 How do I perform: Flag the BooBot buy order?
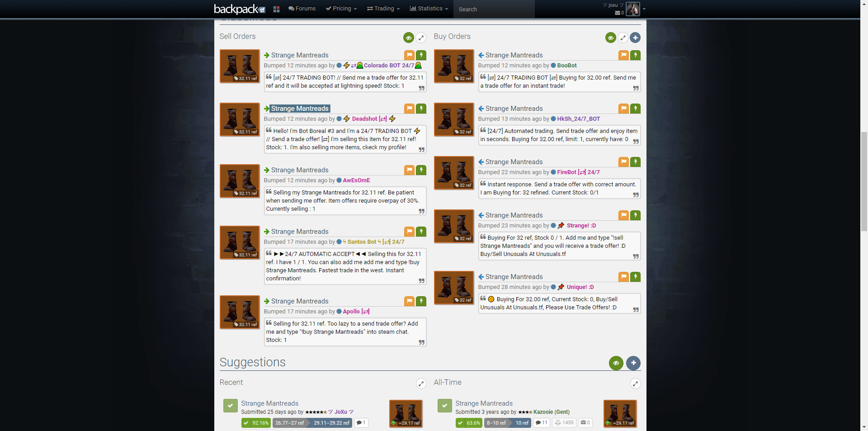pyautogui.click(x=623, y=55)
